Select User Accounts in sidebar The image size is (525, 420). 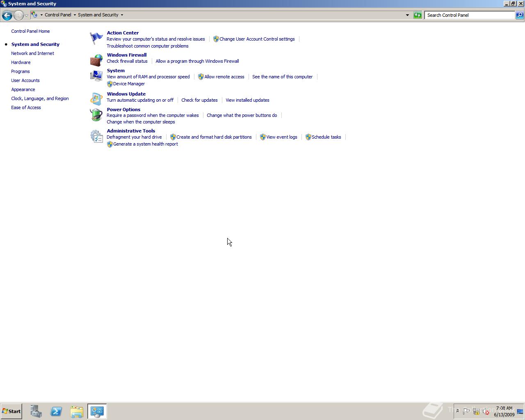tap(25, 80)
